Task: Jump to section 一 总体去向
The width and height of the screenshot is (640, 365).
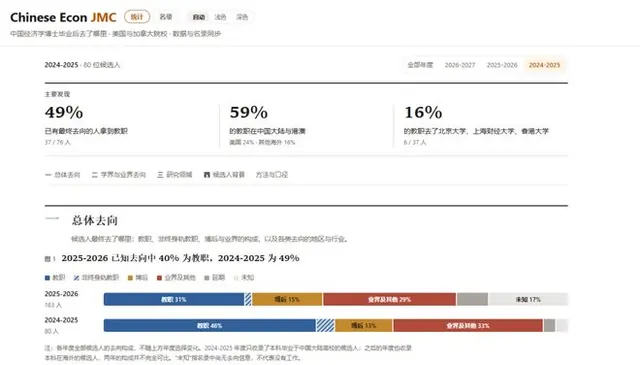Action: (62, 175)
